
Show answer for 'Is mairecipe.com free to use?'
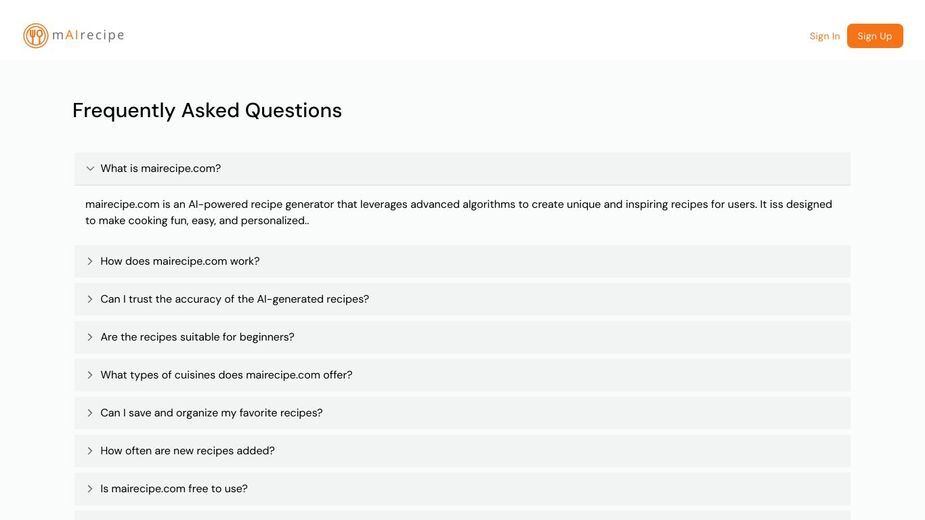tap(462, 489)
